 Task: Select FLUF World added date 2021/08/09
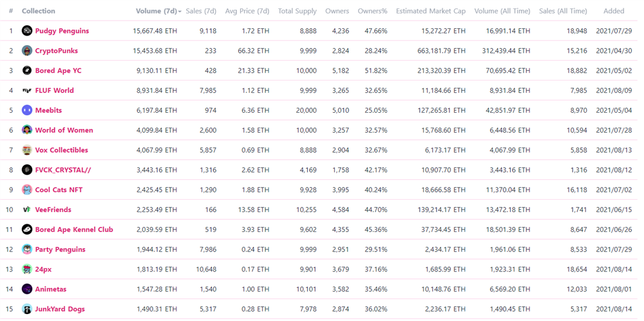tap(614, 90)
